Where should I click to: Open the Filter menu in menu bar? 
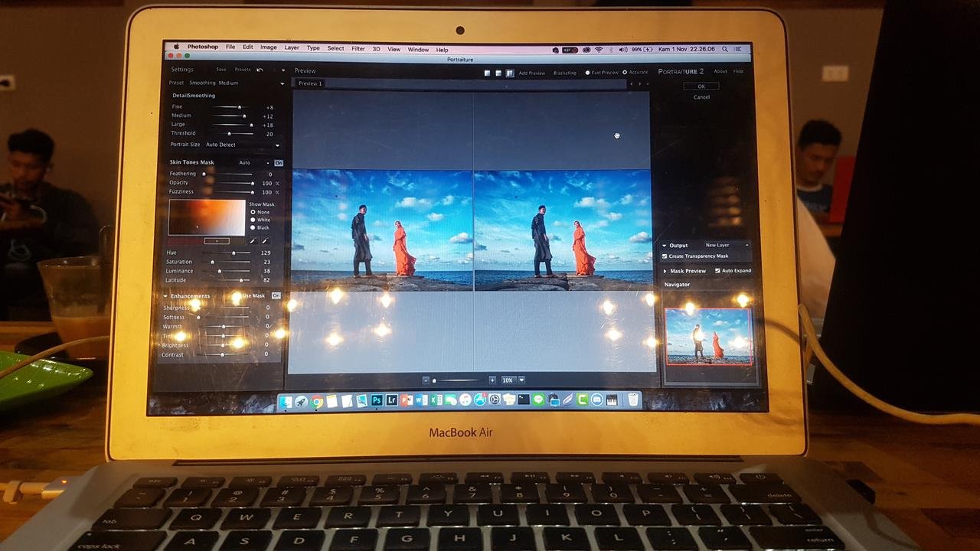coord(358,48)
